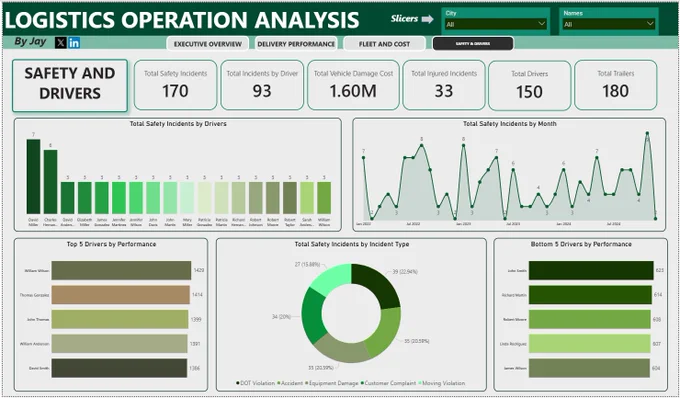Click the Total Vehicle Damage Cost card
This screenshot has height=398, width=680.
tap(353, 85)
